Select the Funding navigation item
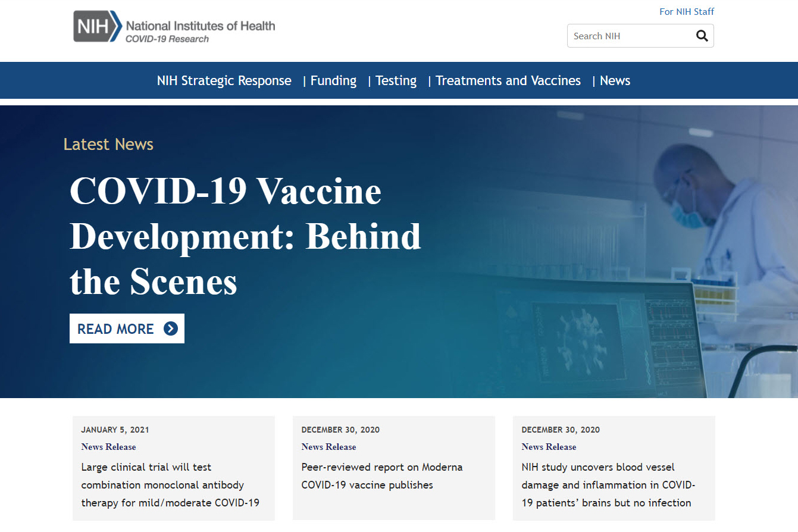 333,80
